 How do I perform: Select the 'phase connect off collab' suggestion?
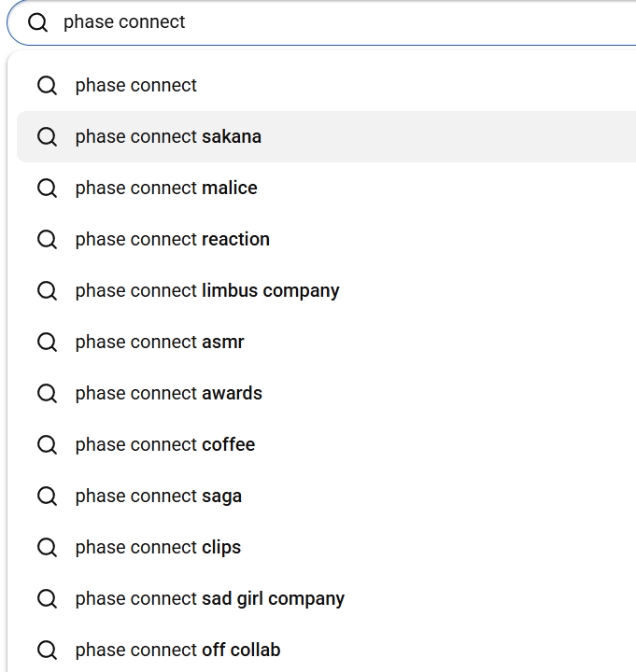pyautogui.click(x=177, y=651)
